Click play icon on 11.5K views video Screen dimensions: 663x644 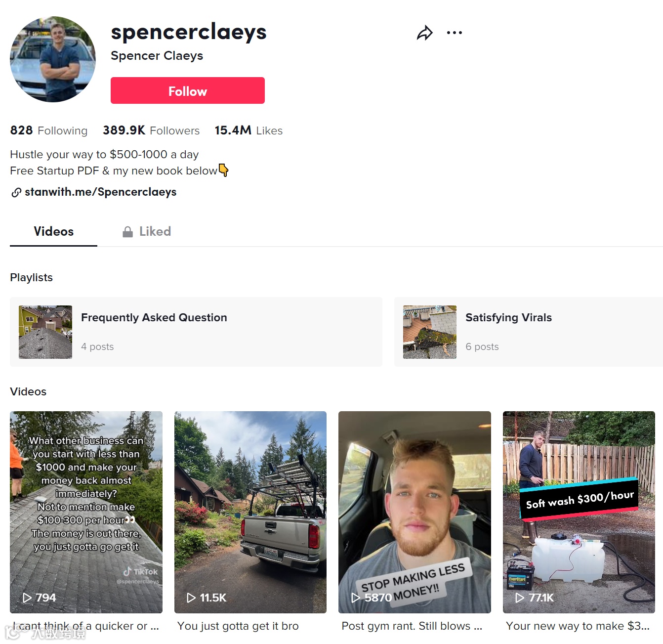[x=191, y=598]
